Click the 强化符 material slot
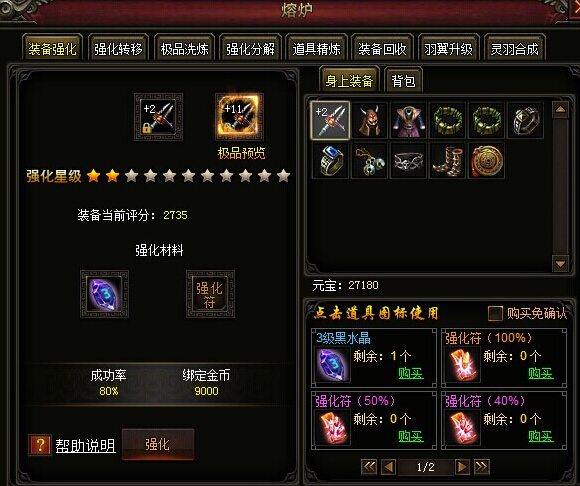 pyautogui.click(x=210, y=294)
